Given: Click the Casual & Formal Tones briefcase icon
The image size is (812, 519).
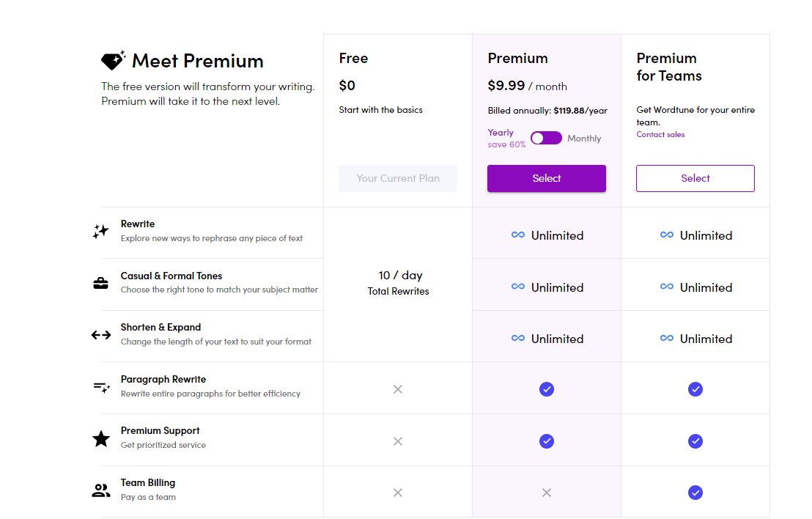Looking at the screenshot, I should [x=101, y=283].
